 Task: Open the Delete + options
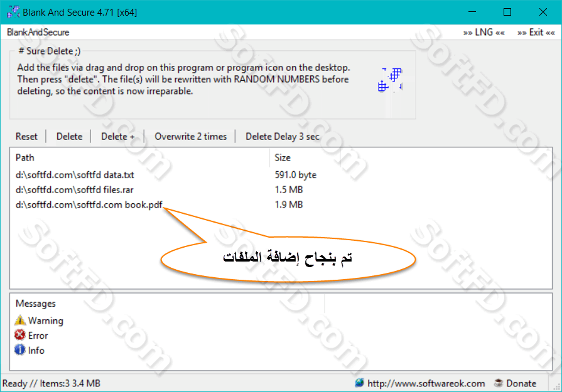point(118,136)
